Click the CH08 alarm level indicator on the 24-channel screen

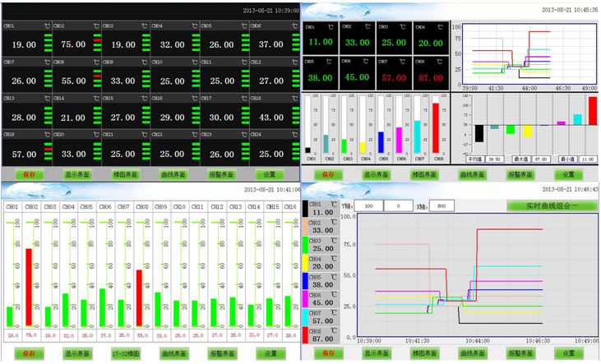pos(97,79)
